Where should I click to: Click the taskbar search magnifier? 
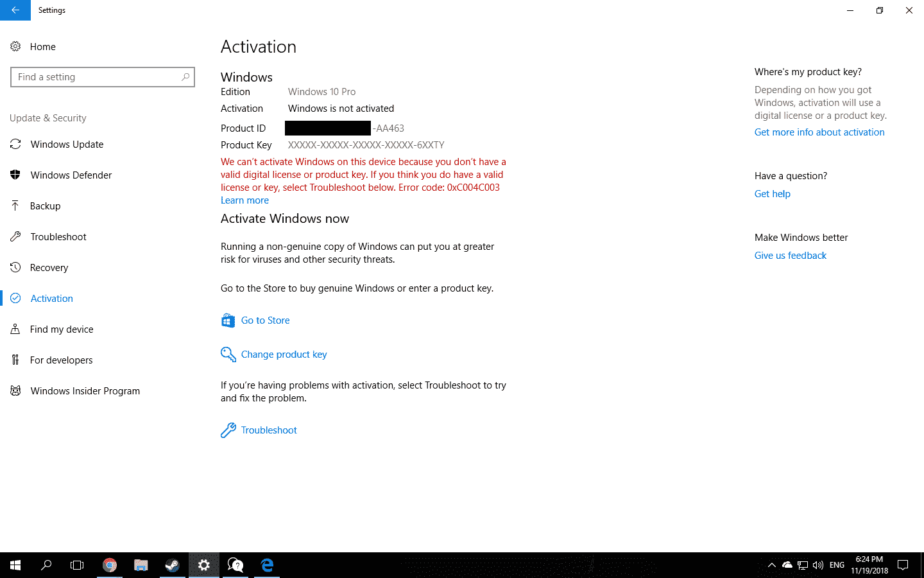[46, 565]
